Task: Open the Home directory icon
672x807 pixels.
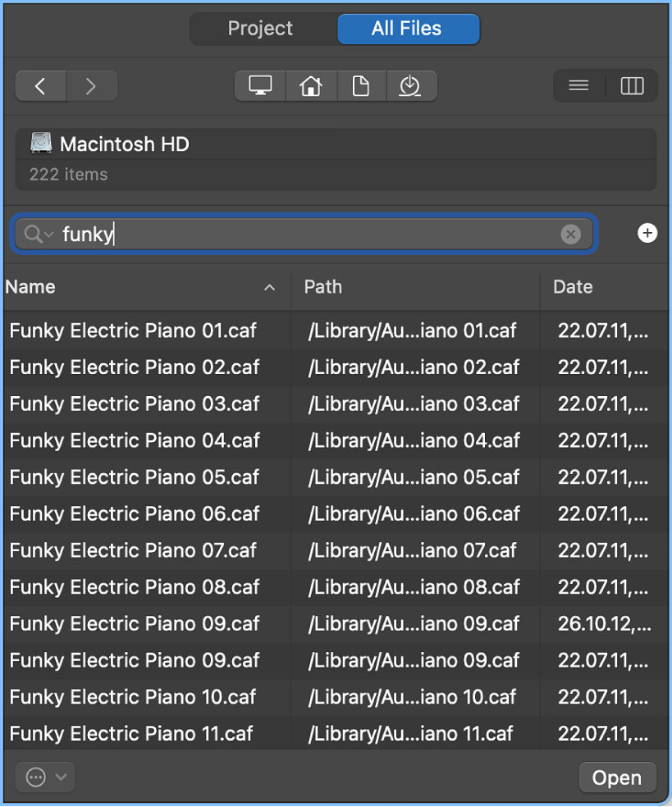Action: [x=311, y=85]
